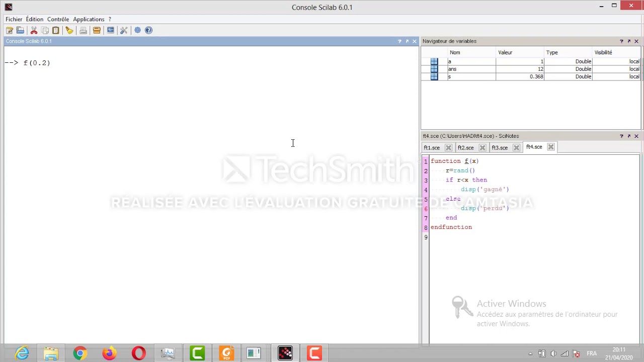Click the open file folder icon
Screen dimensions: 644x362
pyautogui.click(x=20, y=30)
